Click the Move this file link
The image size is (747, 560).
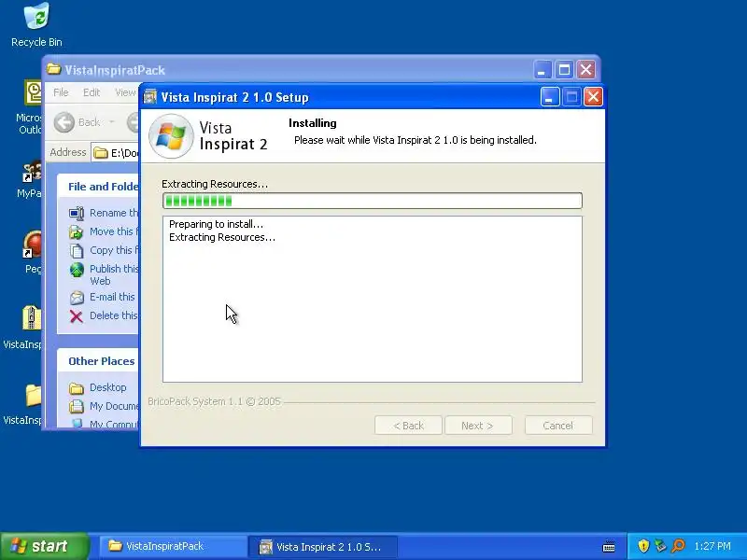click(114, 231)
